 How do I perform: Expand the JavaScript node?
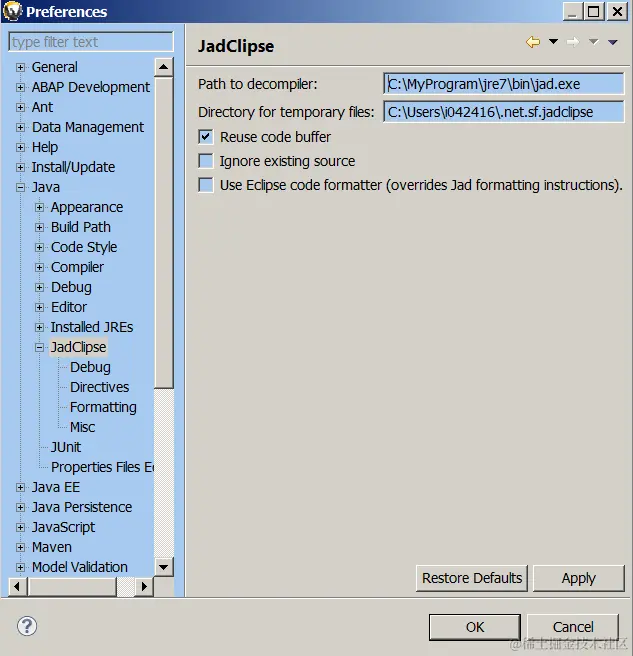20,528
